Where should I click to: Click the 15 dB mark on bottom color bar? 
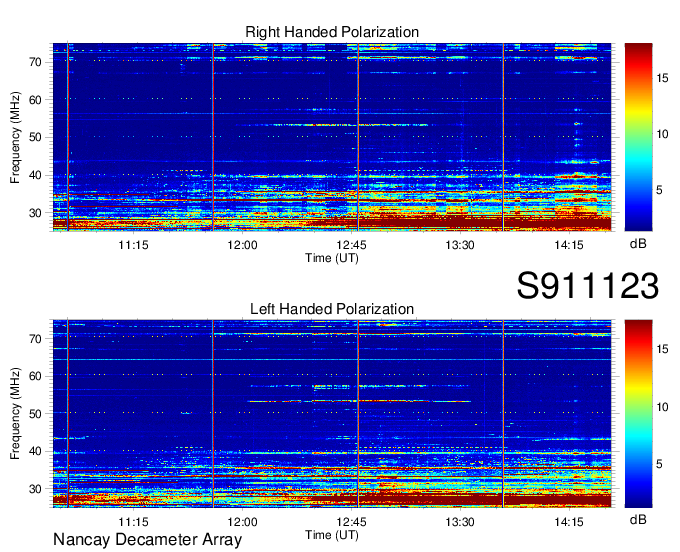(662, 349)
